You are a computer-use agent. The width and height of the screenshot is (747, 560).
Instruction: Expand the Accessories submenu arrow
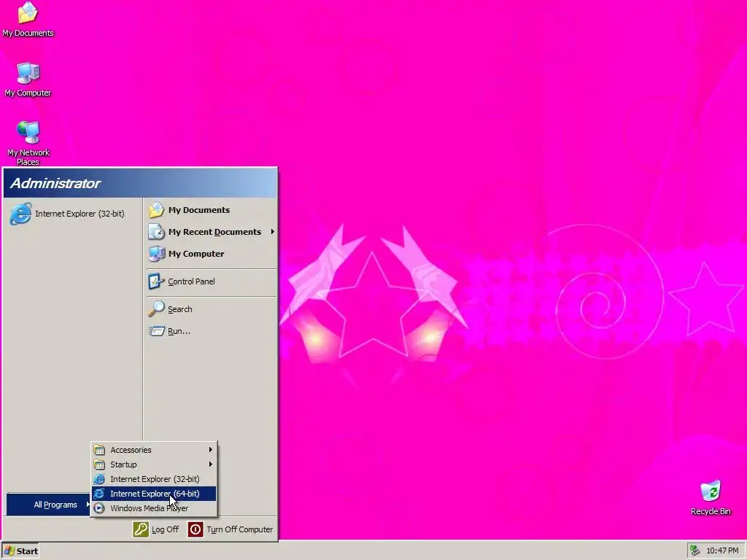tap(211, 450)
